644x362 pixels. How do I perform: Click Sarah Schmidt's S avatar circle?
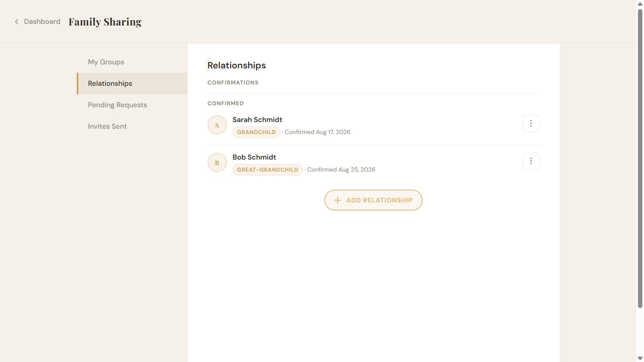pyautogui.click(x=217, y=125)
